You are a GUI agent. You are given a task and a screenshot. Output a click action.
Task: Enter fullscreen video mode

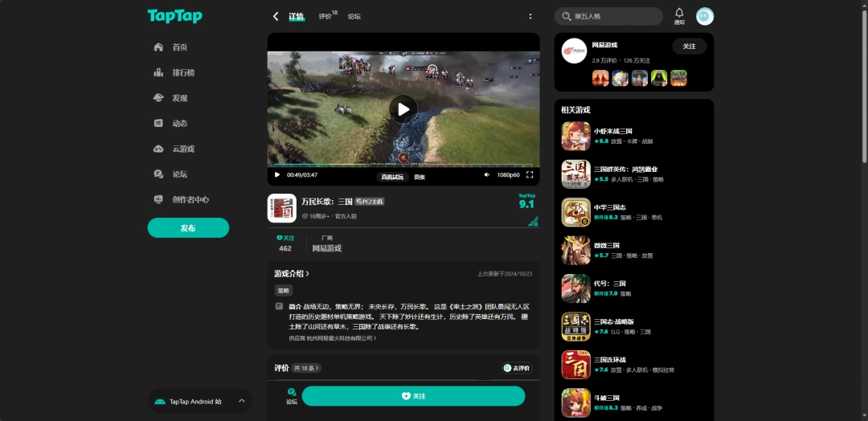pos(530,174)
